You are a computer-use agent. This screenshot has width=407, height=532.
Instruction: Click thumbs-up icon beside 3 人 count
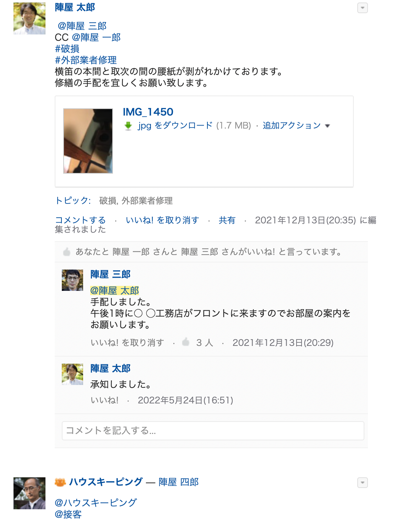(185, 342)
